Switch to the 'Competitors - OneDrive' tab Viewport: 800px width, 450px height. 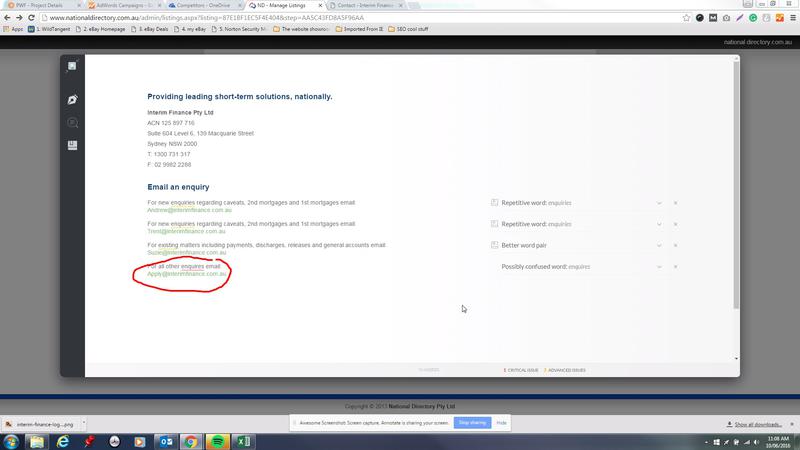point(204,5)
